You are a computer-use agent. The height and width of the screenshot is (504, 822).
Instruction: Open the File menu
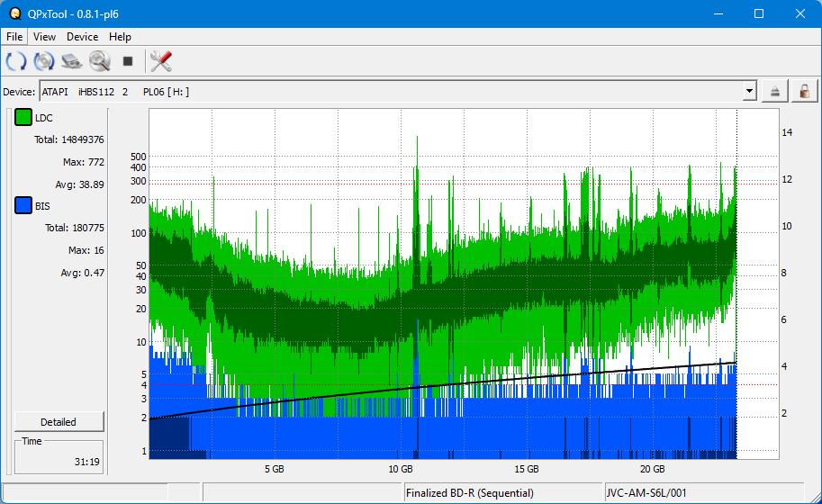coord(15,37)
